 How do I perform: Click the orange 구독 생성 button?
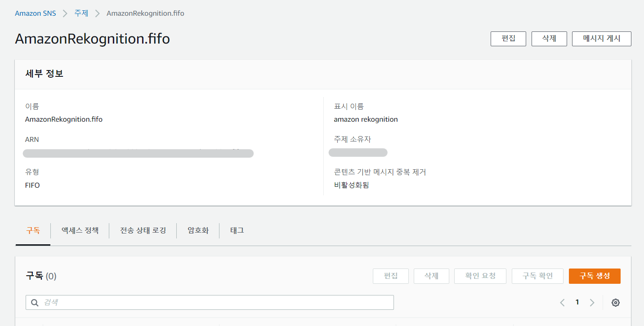pos(595,276)
